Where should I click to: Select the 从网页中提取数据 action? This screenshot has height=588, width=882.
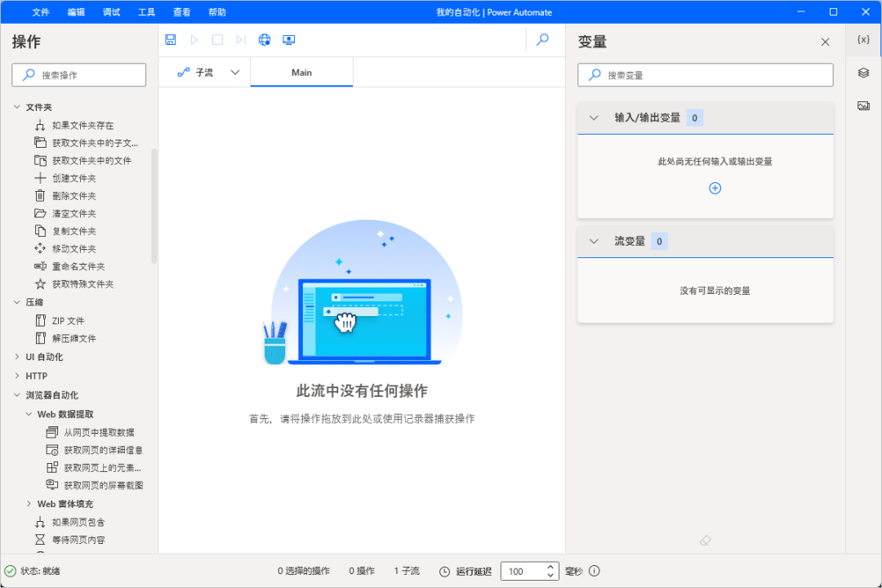pos(99,432)
